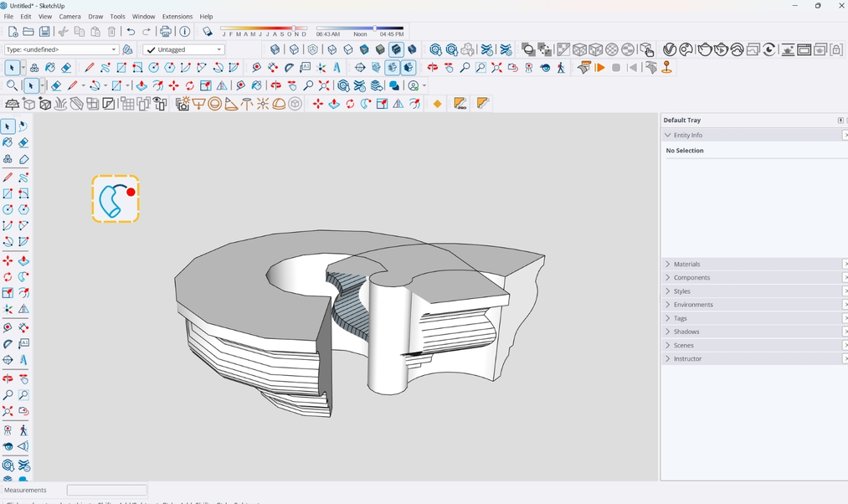848x504 pixels.
Task: Click the orange diamond toolbar icon
Action: [438, 104]
